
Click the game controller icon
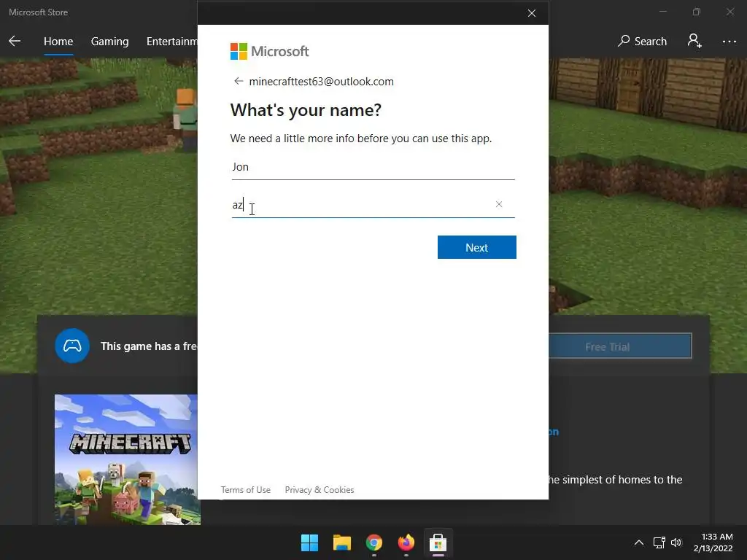click(72, 346)
